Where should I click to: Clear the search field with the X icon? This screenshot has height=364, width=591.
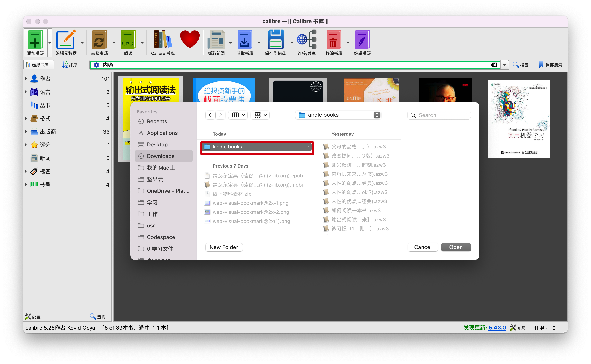click(x=494, y=65)
